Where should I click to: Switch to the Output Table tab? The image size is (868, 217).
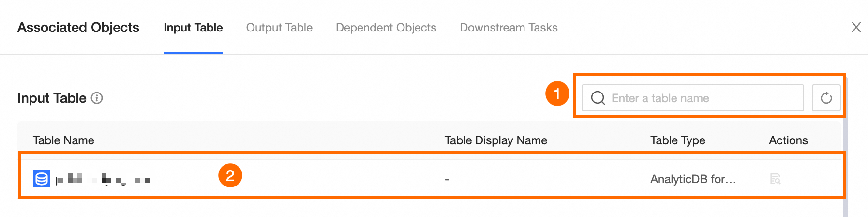[279, 28]
